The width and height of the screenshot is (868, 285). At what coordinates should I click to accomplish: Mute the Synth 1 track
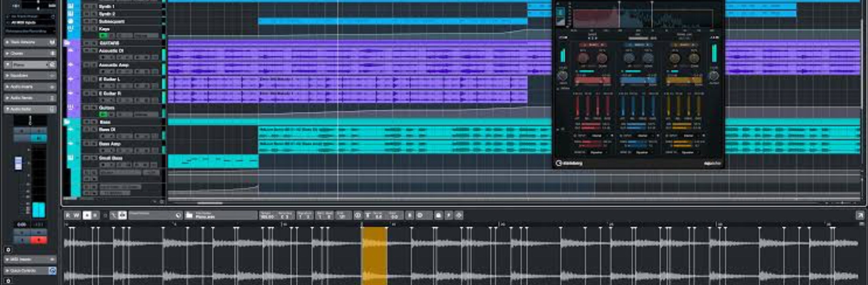coord(86,6)
